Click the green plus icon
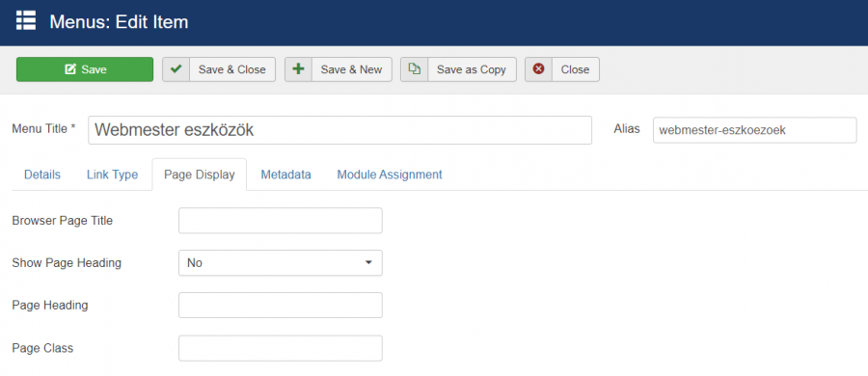The width and height of the screenshot is (868, 376). click(x=298, y=69)
